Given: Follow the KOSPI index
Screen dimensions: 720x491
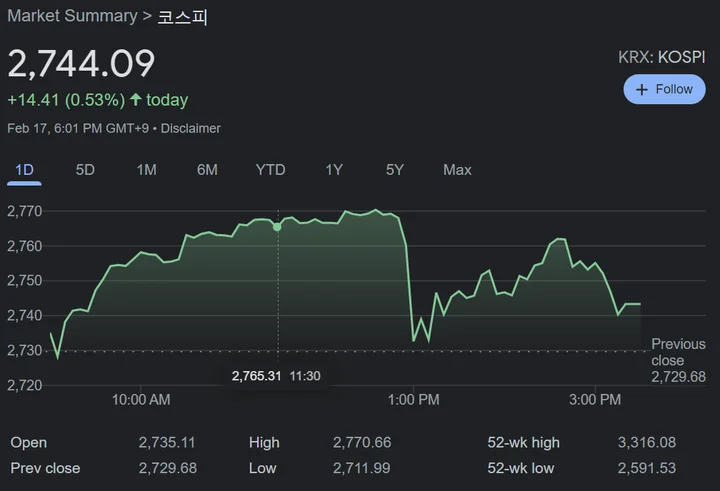Looking at the screenshot, I should point(664,90).
